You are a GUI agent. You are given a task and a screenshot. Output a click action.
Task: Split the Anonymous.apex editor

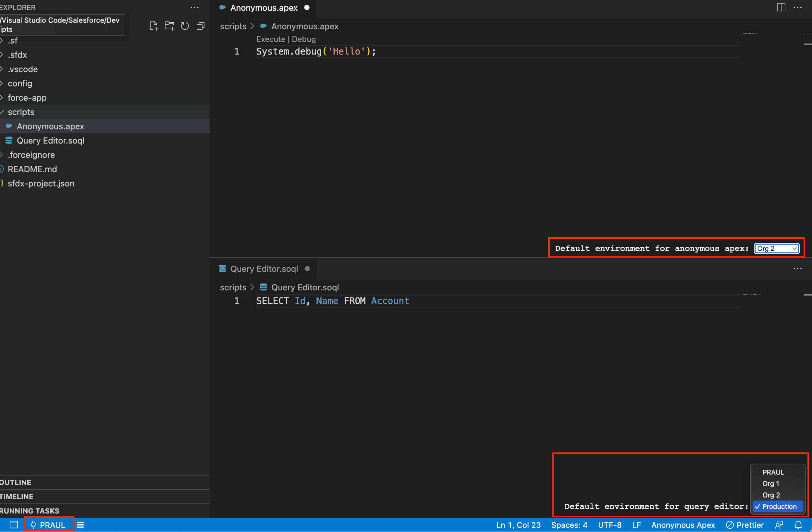coord(781,7)
